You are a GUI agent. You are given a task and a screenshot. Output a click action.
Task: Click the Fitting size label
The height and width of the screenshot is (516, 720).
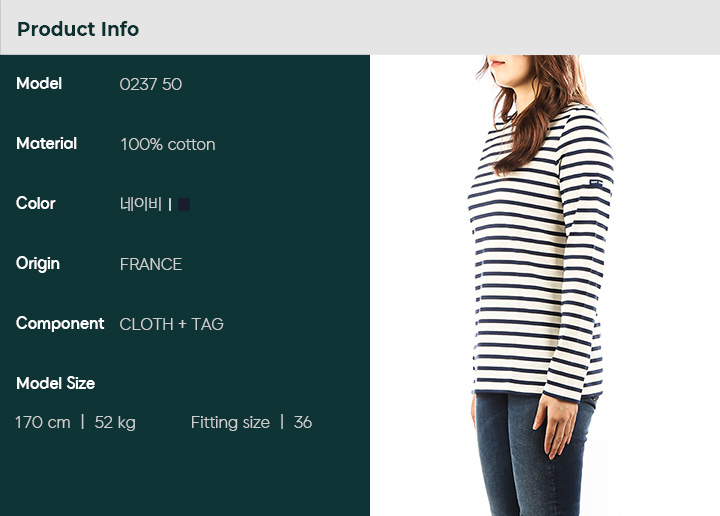click(230, 422)
